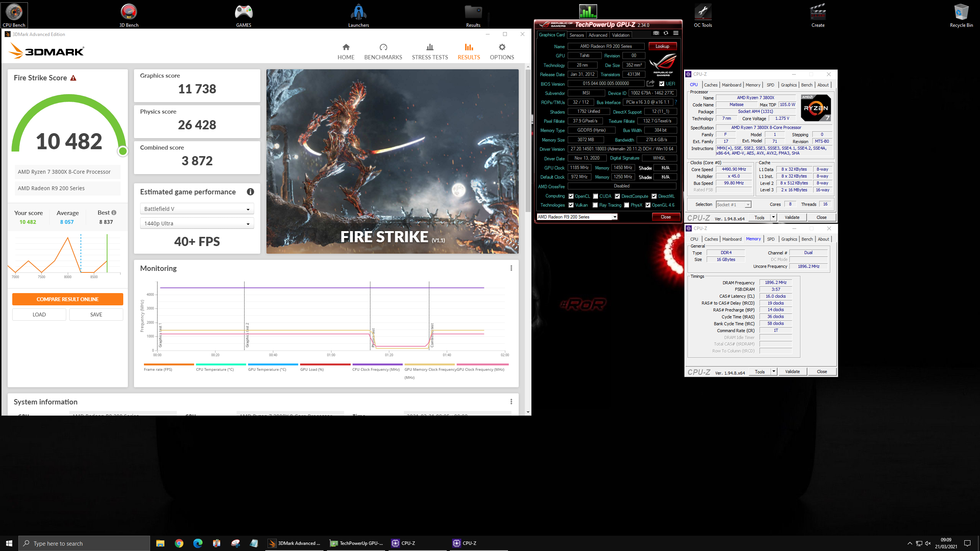Click Frame rate legend color bar
Viewport: 980px width, 551px height.
tap(169, 364)
